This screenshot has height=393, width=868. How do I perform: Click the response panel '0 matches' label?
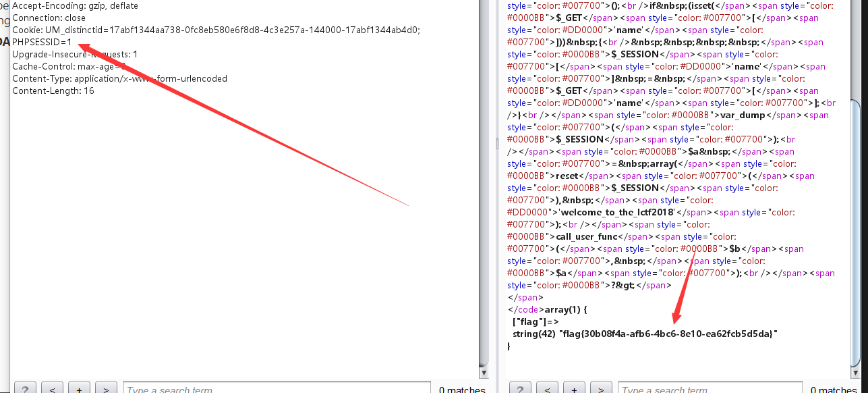pyautogui.click(x=834, y=389)
